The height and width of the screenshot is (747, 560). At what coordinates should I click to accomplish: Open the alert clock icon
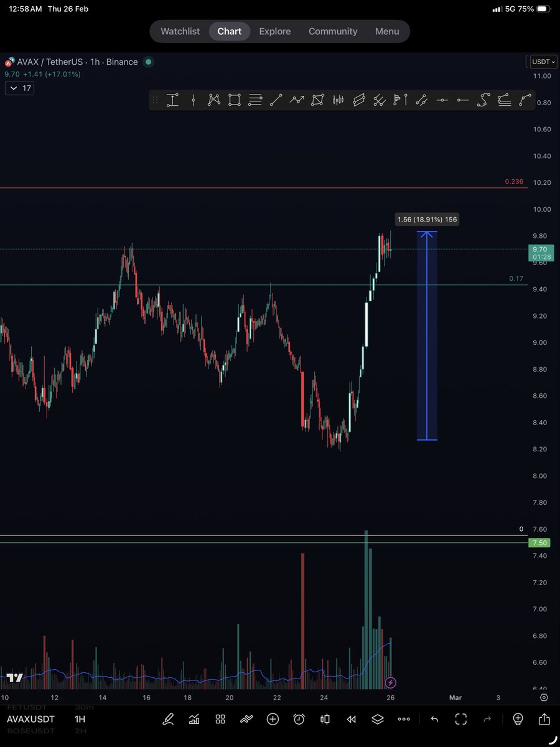coord(299,719)
